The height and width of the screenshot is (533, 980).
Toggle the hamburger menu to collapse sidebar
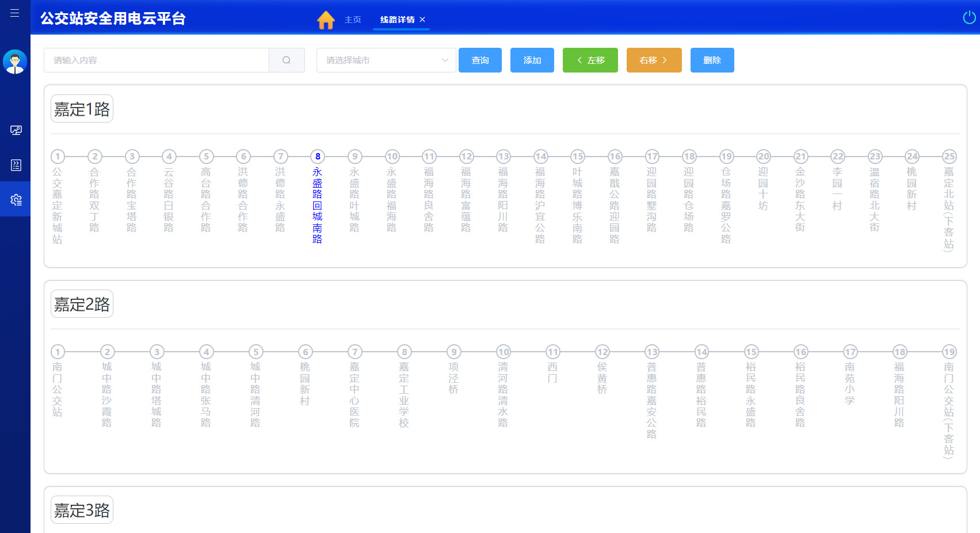point(15,13)
